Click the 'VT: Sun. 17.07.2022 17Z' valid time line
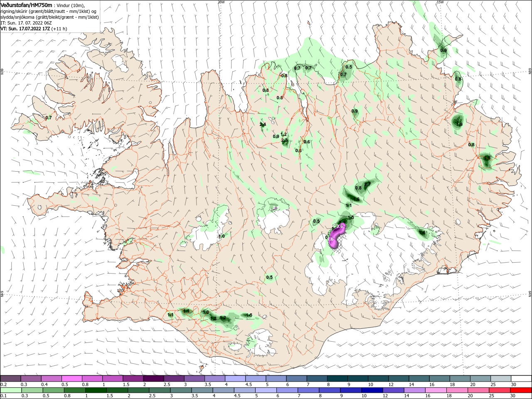This screenshot has height=399, width=532. tap(25, 29)
